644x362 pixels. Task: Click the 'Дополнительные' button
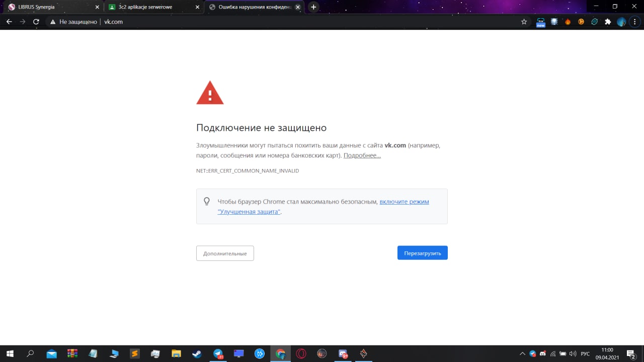(225, 253)
